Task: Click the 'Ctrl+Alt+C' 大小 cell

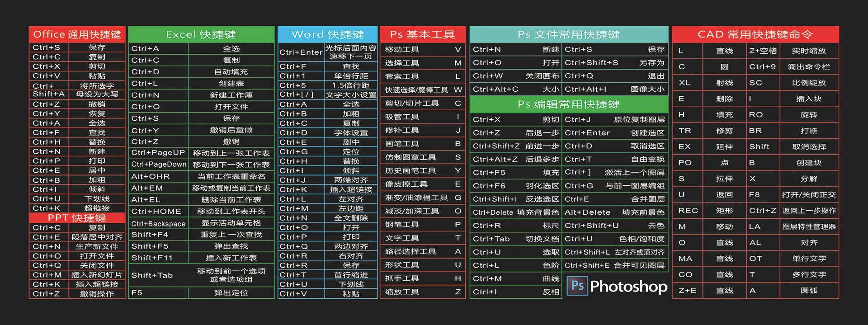Action: point(516,89)
